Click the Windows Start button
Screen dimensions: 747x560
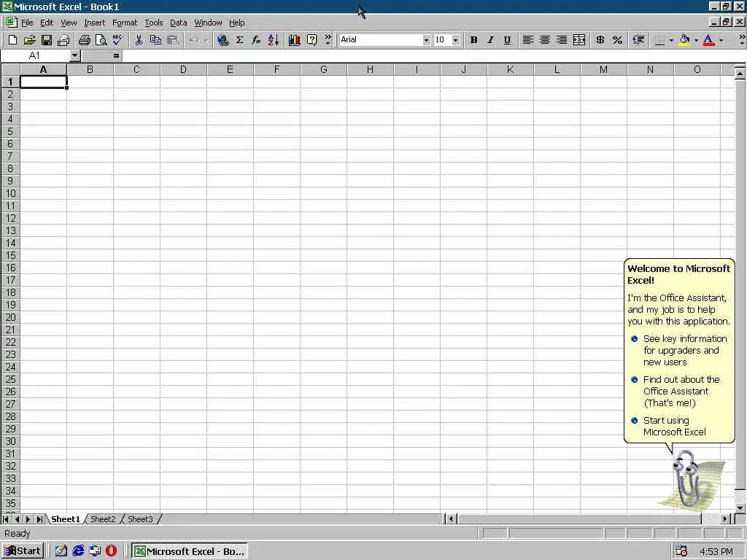(23, 551)
